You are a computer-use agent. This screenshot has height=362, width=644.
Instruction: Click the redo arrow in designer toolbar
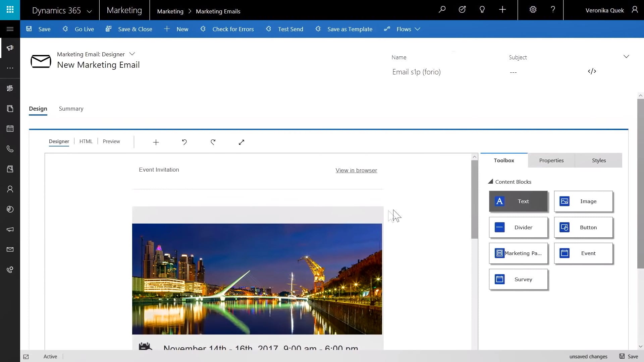pos(213,142)
